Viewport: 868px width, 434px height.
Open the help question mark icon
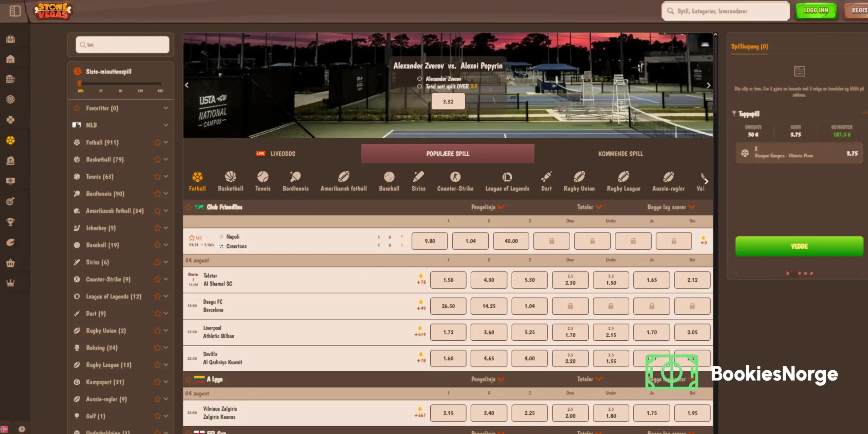[x=22, y=429]
